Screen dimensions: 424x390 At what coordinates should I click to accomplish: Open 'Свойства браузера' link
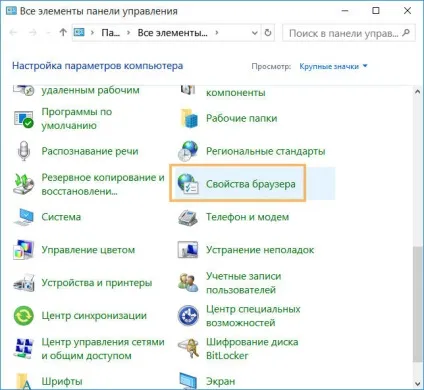click(x=250, y=184)
